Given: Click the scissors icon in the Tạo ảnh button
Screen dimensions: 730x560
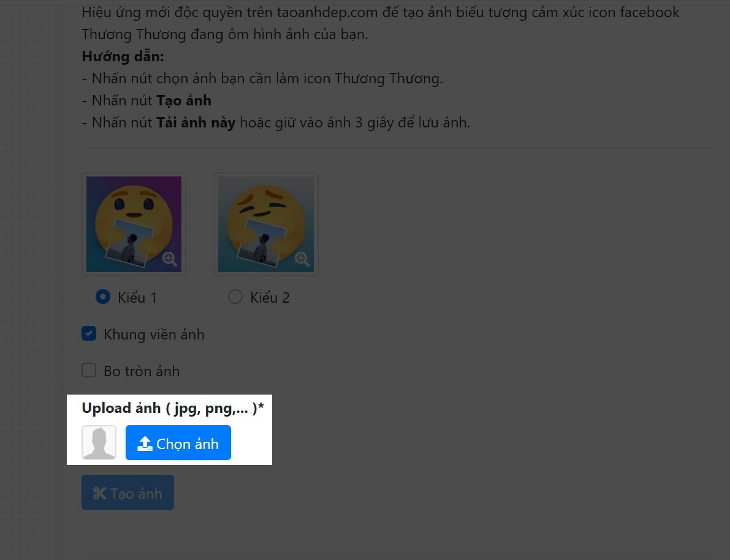Looking at the screenshot, I should click(100, 493).
